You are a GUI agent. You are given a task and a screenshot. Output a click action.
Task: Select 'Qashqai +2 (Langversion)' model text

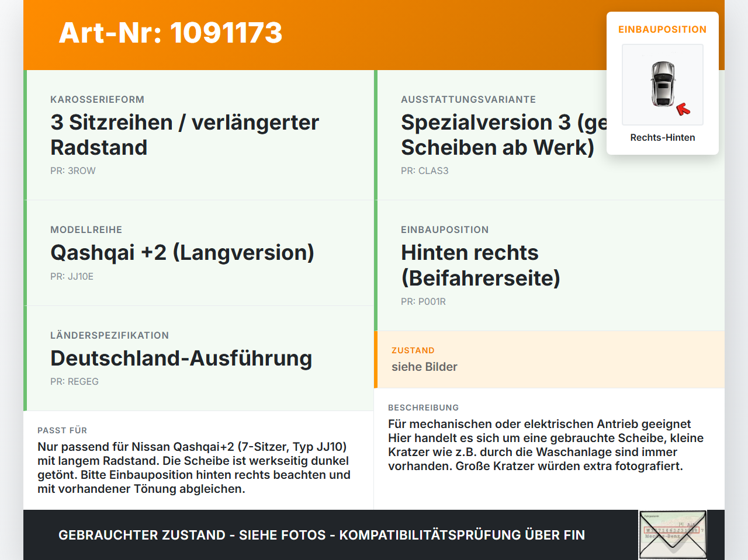[x=182, y=252]
